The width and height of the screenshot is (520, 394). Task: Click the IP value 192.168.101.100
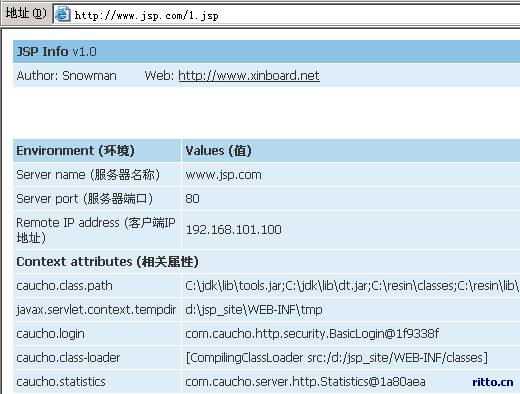pyautogui.click(x=233, y=230)
